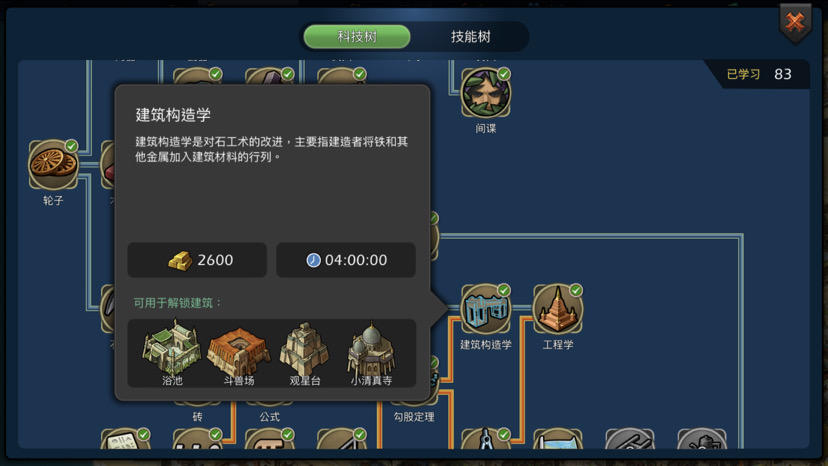Tap the 已学习 83 counter
Viewport: 828px width, 466px height.
tap(759, 74)
